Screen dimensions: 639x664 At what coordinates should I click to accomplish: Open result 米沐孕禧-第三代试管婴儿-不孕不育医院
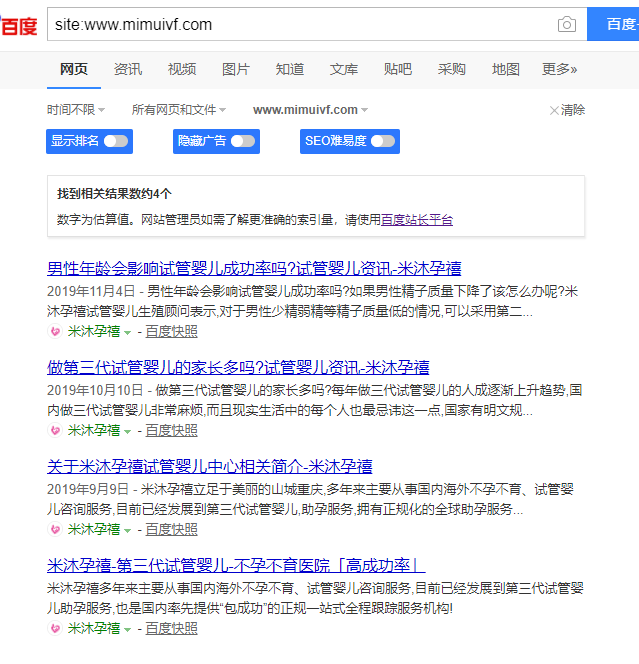coord(236,565)
